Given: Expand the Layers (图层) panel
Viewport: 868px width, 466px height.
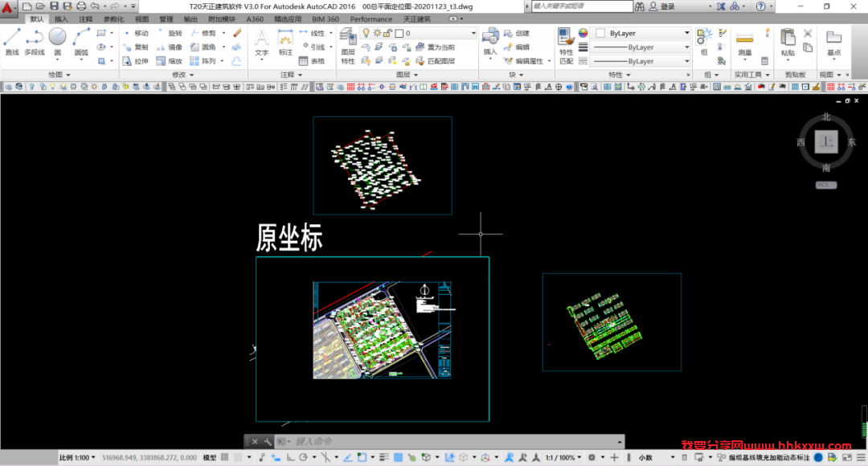Looking at the screenshot, I should point(407,74).
